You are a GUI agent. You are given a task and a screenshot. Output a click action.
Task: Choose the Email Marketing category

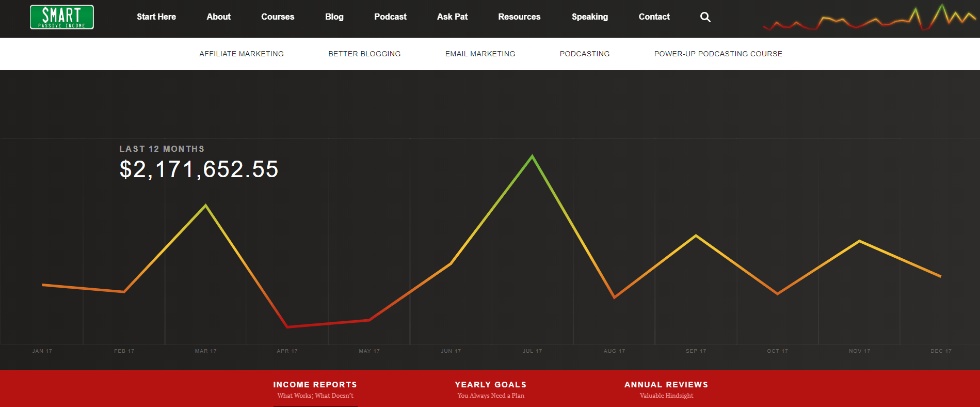480,54
